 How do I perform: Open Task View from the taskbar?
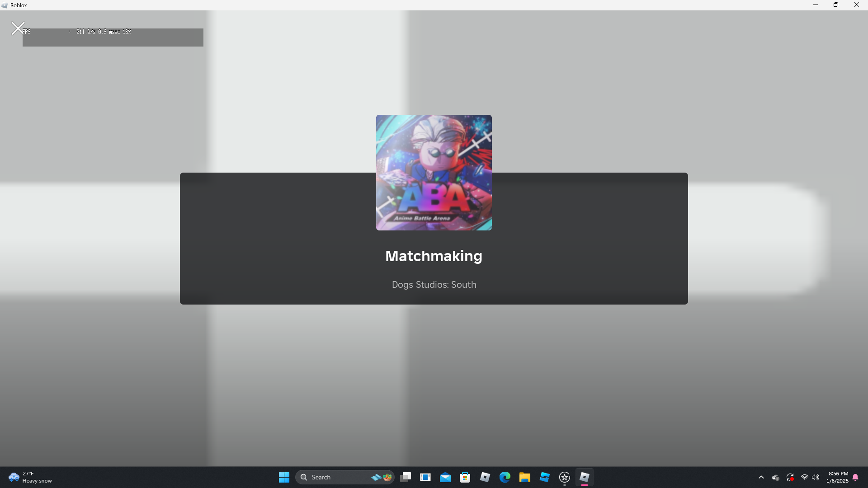[406, 477]
